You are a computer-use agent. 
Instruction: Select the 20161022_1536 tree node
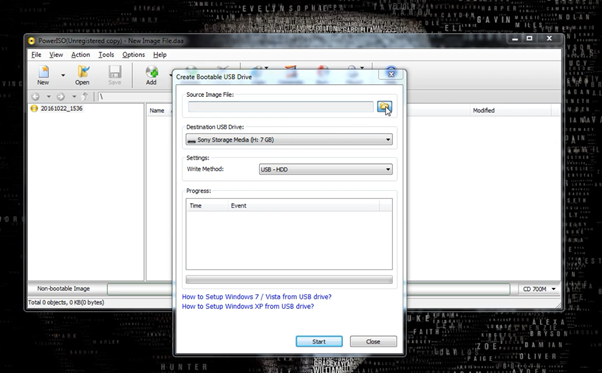point(61,109)
